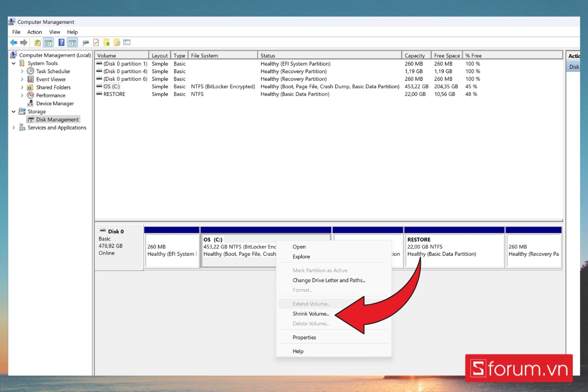
Task: Sort by the % Free column header
Action: coord(513,55)
